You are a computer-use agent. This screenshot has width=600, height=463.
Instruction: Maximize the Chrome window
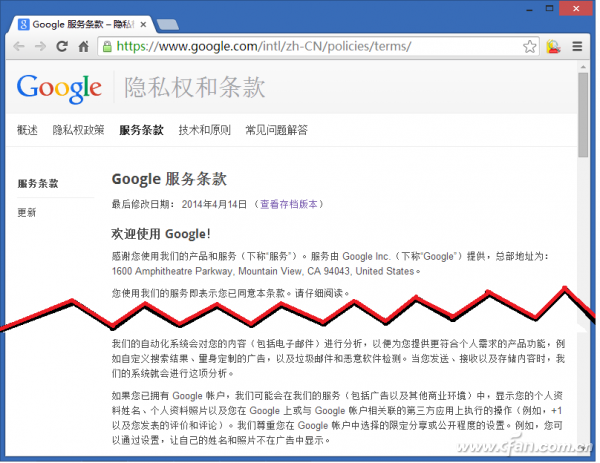click(x=549, y=8)
